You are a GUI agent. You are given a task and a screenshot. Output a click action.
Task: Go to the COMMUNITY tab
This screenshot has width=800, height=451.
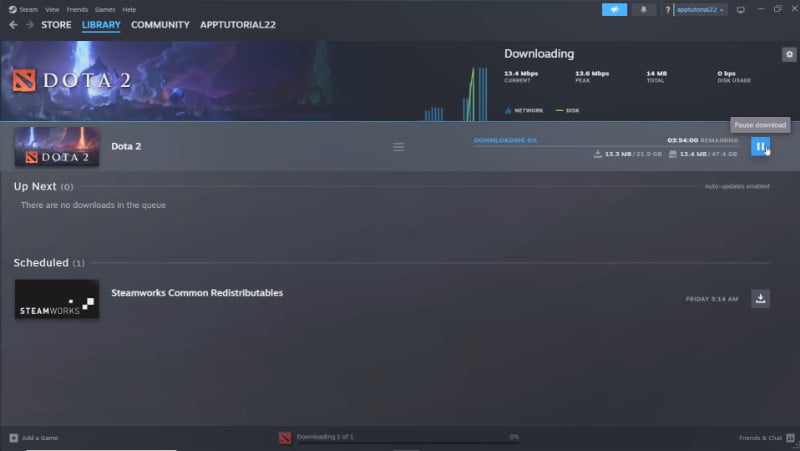pyautogui.click(x=160, y=24)
